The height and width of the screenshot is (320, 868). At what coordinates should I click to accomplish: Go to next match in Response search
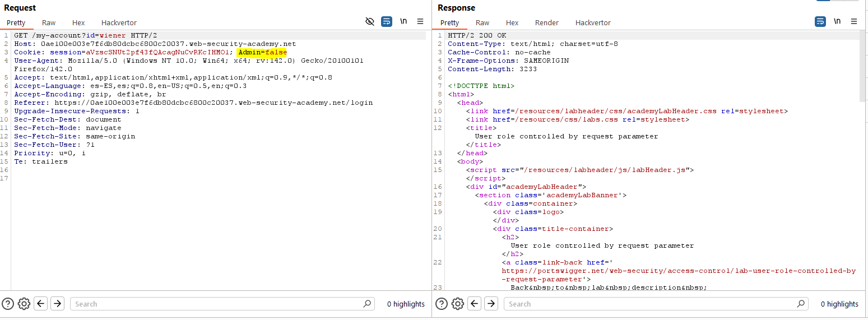pyautogui.click(x=491, y=304)
